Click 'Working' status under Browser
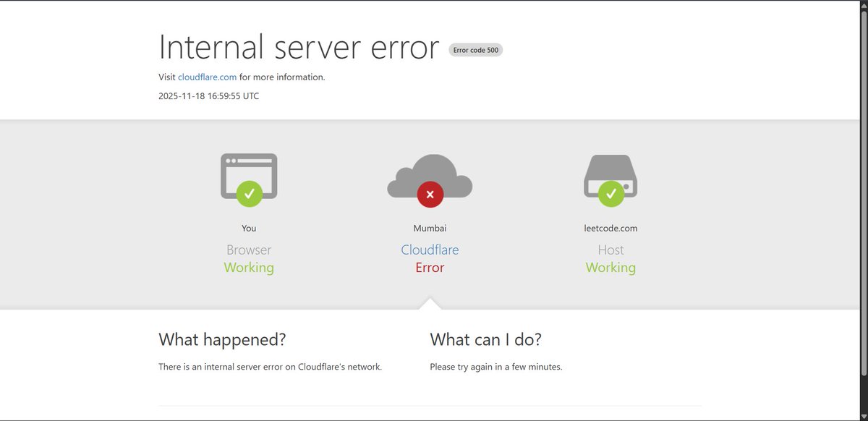 249,268
